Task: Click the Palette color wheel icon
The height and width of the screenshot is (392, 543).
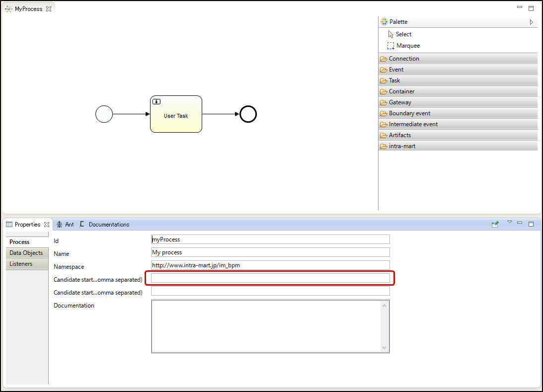Action: tap(384, 22)
